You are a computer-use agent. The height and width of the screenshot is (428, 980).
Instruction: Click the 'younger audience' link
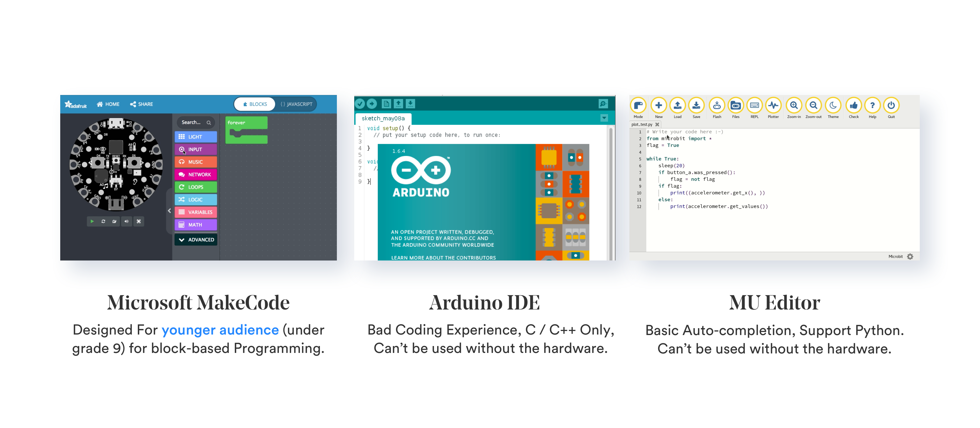coord(220,330)
